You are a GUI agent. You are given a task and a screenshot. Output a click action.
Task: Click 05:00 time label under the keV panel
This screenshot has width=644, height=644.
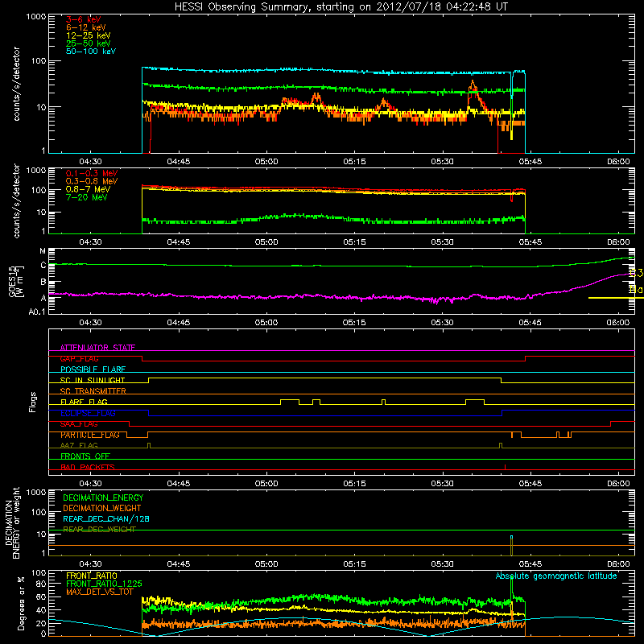pyautogui.click(x=266, y=162)
